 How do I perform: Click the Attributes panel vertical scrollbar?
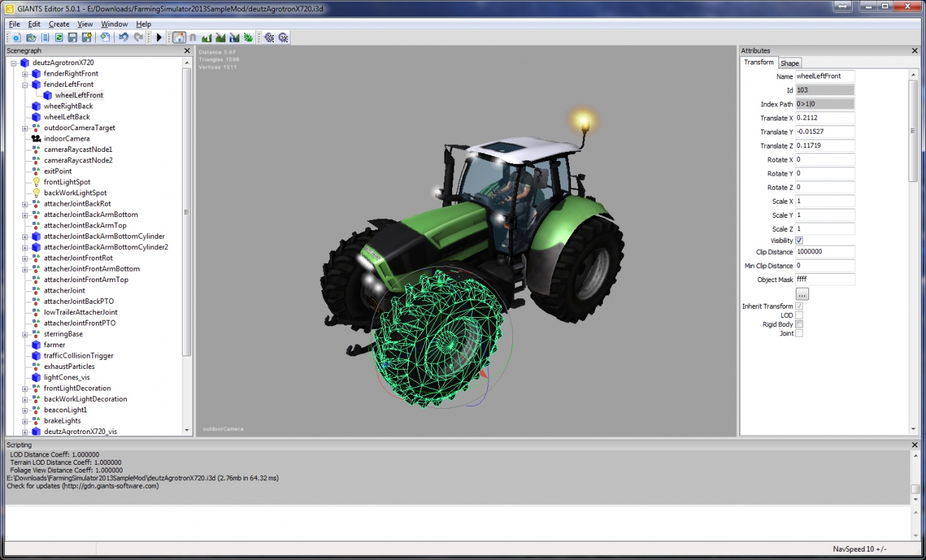pos(913,130)
